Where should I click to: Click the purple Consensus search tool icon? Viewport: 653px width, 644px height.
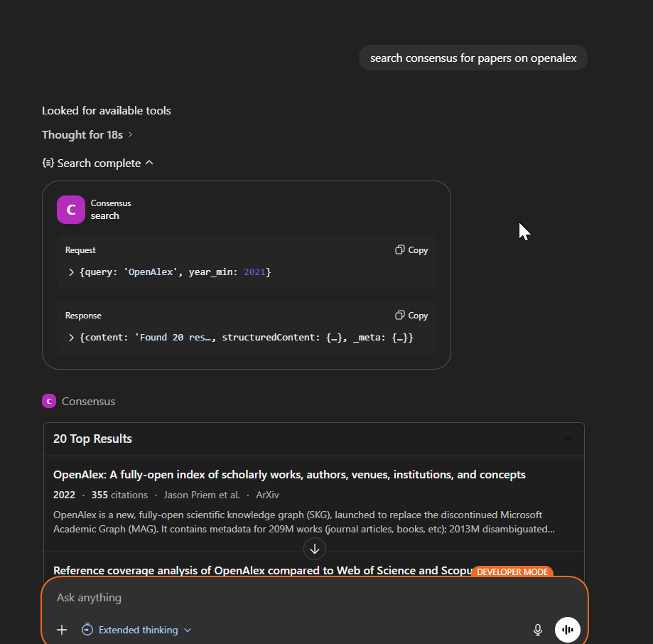71,210
